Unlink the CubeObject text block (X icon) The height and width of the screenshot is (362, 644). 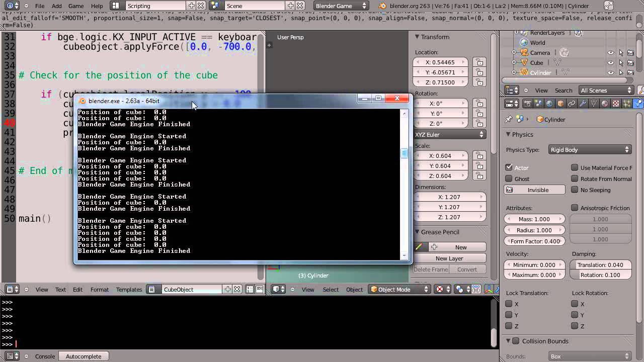237,289
